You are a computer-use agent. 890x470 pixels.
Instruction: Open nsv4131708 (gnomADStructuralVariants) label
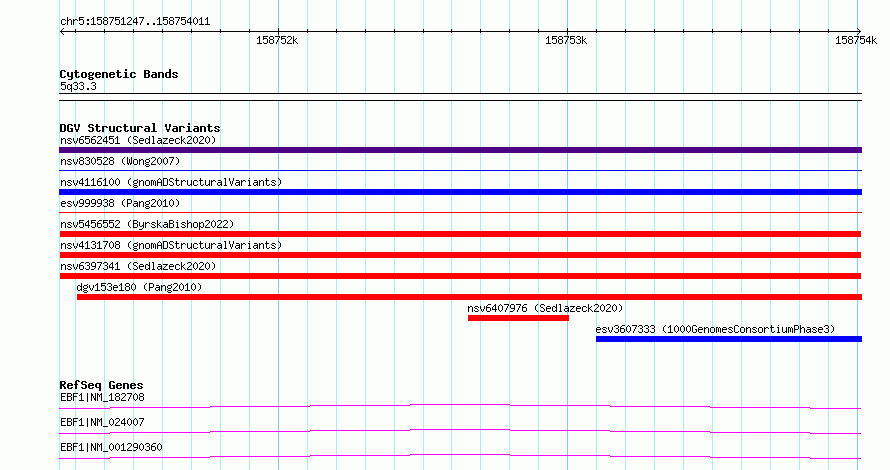click(171, 245)
